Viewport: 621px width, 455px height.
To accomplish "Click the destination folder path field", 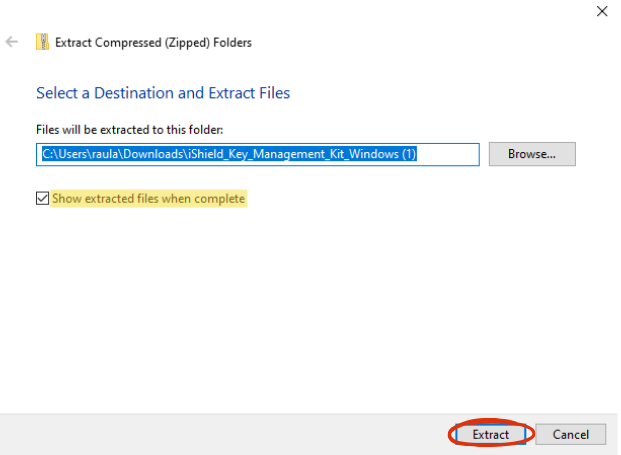I will (258, 154).
